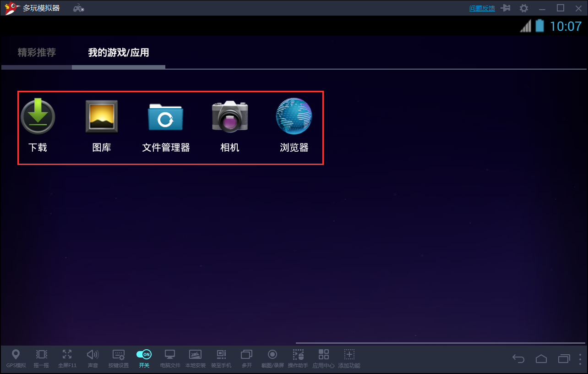Open the 声音 volume control
Screen dimensions: 588x374
click(x=93, y=358)
